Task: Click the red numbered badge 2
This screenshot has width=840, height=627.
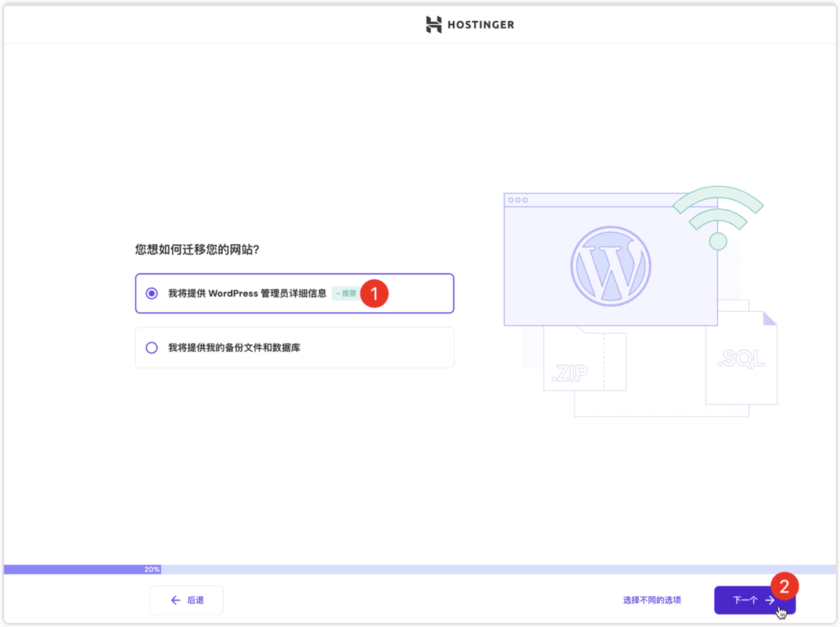Action: pos(785,586)
